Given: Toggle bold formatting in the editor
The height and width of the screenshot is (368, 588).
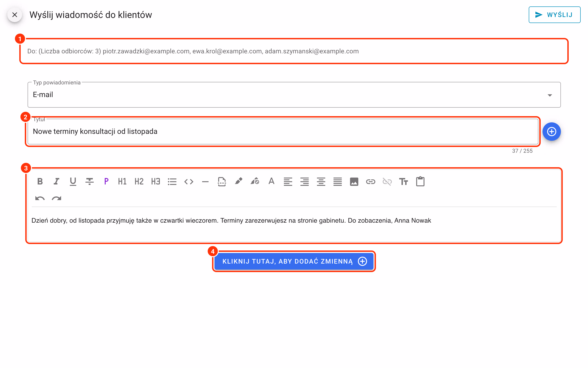Looking at the screenshot, I should [40, 181].
